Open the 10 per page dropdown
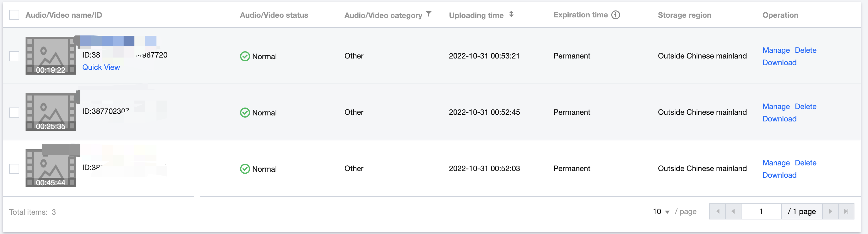Screen dimensions: 868x234 point(661,212)
